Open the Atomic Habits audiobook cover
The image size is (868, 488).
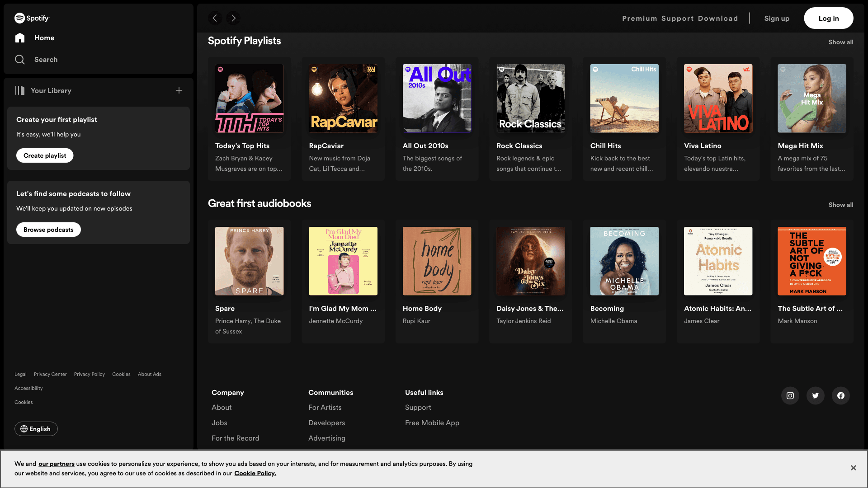(x=718, y=261)
